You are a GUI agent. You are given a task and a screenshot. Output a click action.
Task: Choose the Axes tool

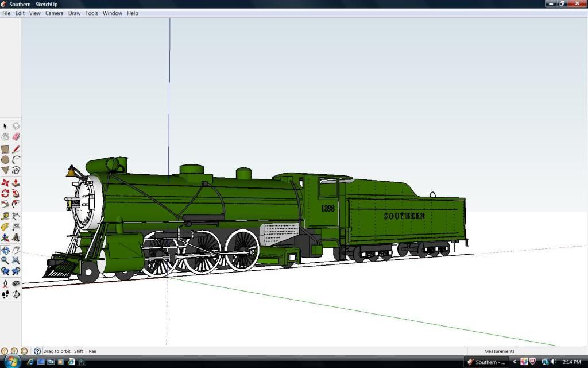pyautogui.click(x=5, y=237)
